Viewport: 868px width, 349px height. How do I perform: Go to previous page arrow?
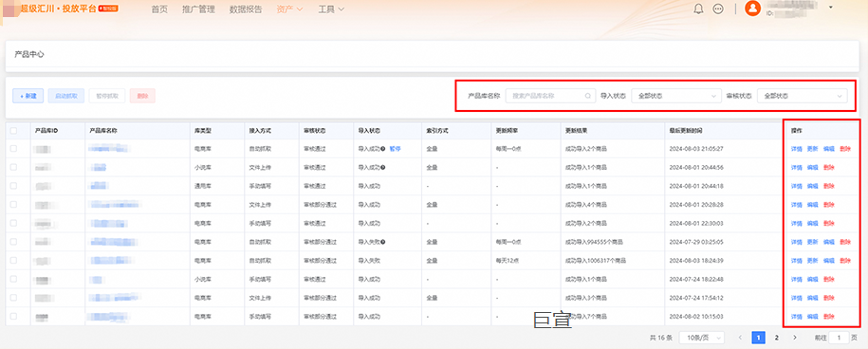pyautogui.click(x=740, y=338)
